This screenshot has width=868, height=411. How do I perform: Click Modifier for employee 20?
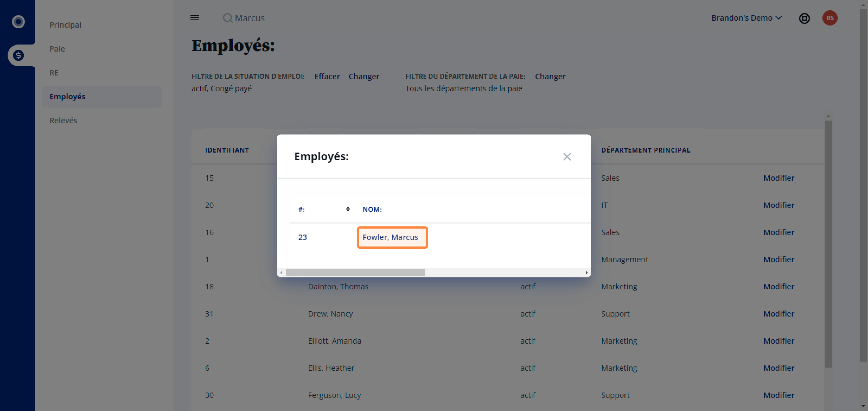point(779,205)
